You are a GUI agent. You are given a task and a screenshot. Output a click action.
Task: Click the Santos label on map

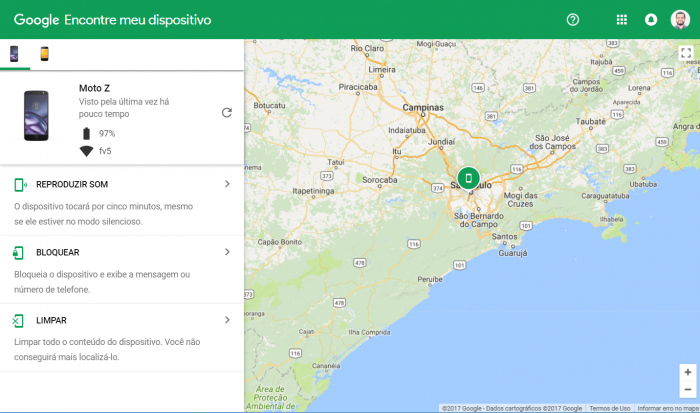[x=504, y=237]
